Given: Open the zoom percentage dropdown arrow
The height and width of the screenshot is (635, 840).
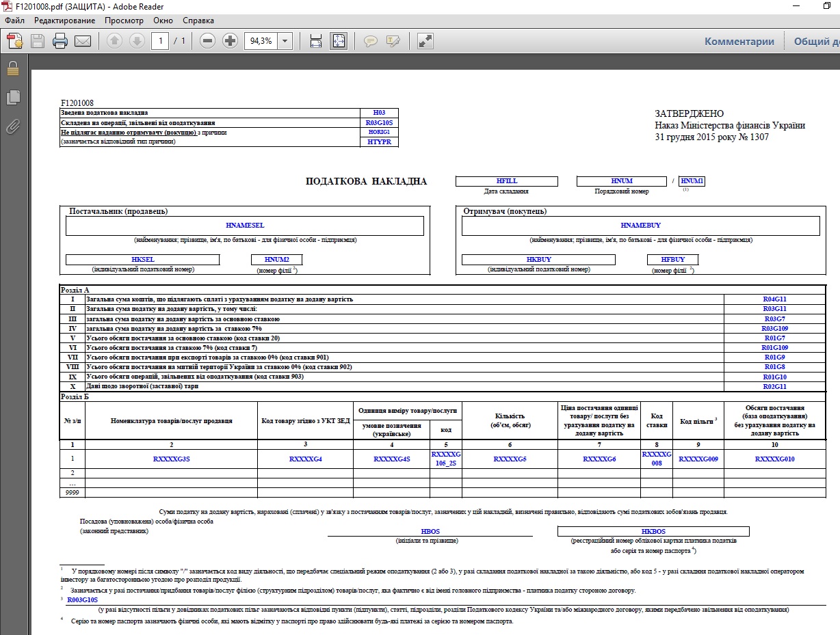Looking at the screenshot, I should (x=285, y=41).
